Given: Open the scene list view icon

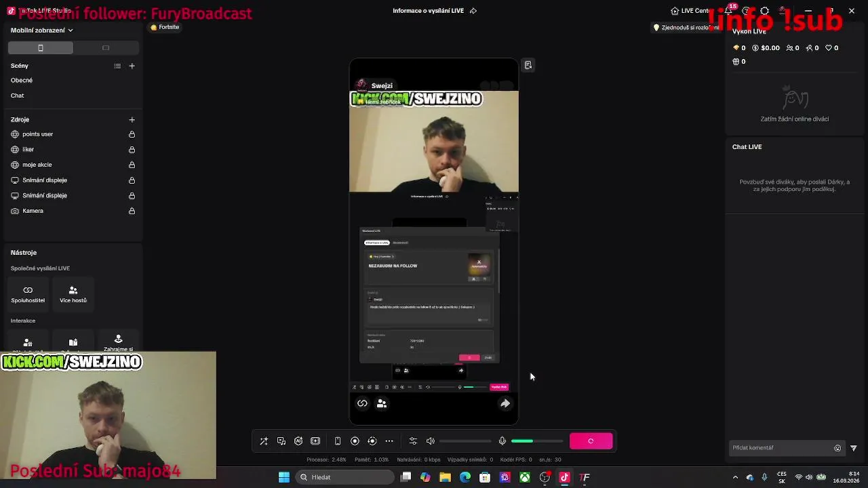Looking at the screenshot, I should click(117, 66).
